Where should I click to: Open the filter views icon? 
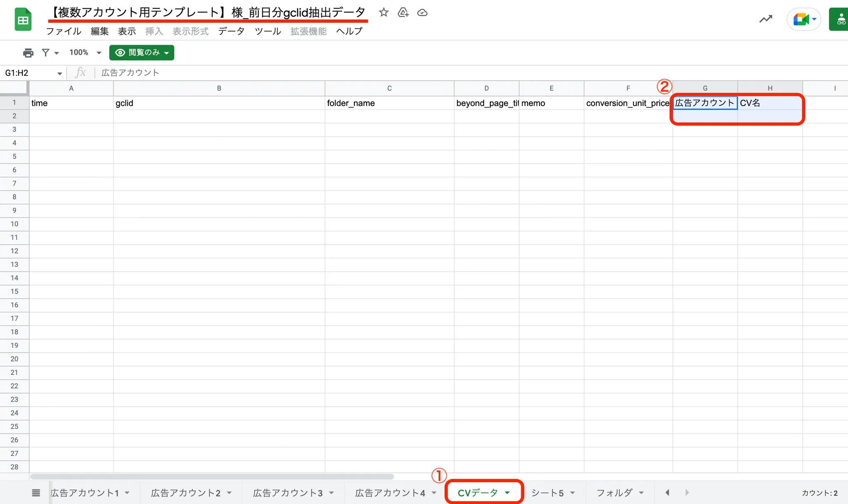(x=46, y=53)
